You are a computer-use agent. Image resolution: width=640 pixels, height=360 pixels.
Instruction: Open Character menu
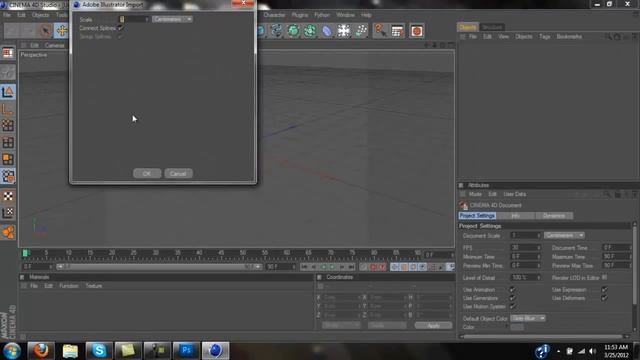[x=274, y=15]
